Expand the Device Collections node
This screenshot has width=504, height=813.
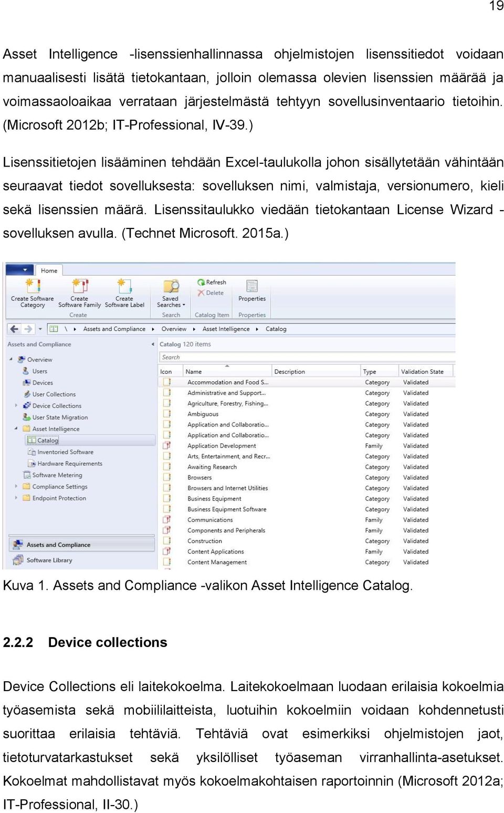pos(16,405)
